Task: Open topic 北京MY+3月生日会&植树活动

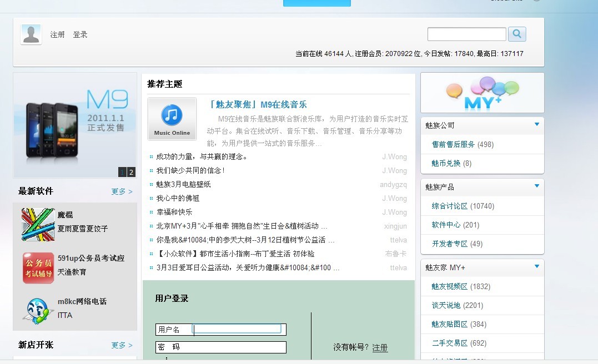Action: (242, 226)
